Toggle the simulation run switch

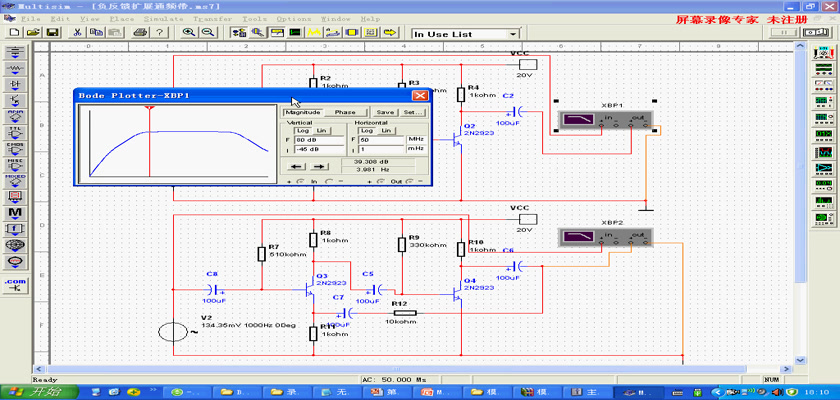click(x=818, y=32)
